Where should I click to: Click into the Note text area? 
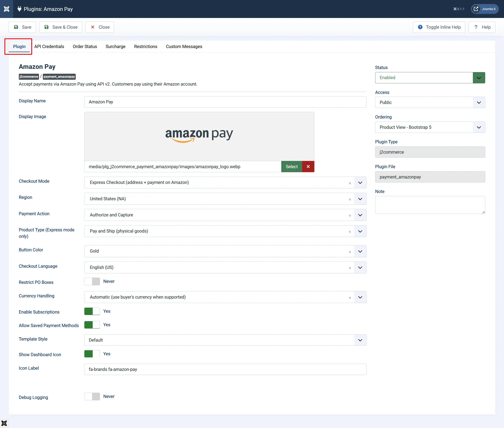[x=430, y=205]
